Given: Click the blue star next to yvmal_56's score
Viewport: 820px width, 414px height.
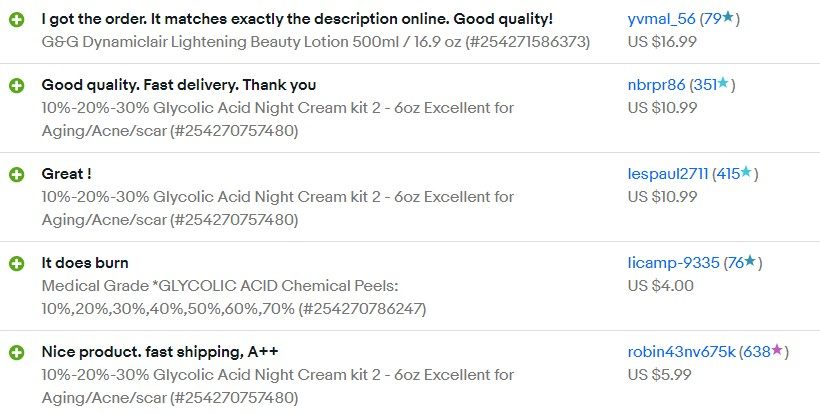Looking at the screenshot, I should 730,18.
